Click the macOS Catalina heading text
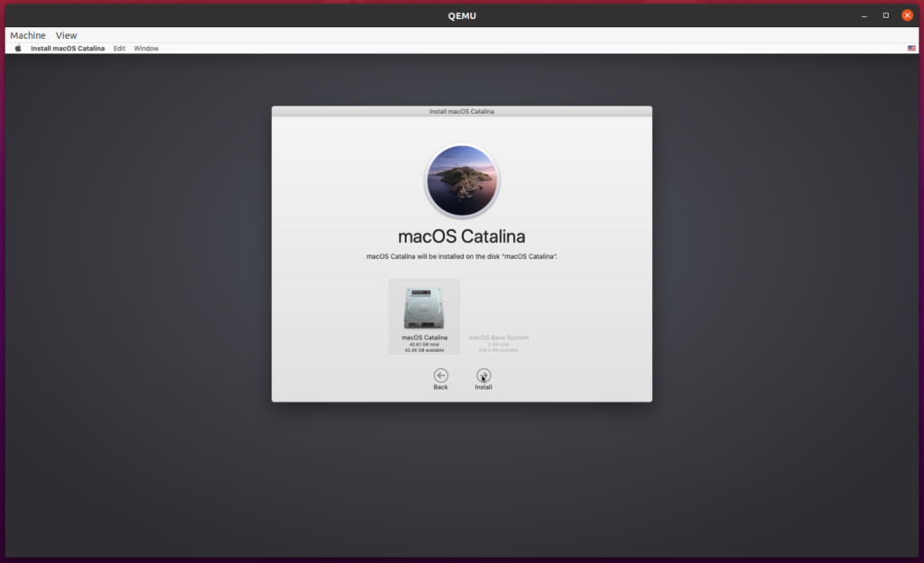924x563 pixels. click(x=461, y=235)
